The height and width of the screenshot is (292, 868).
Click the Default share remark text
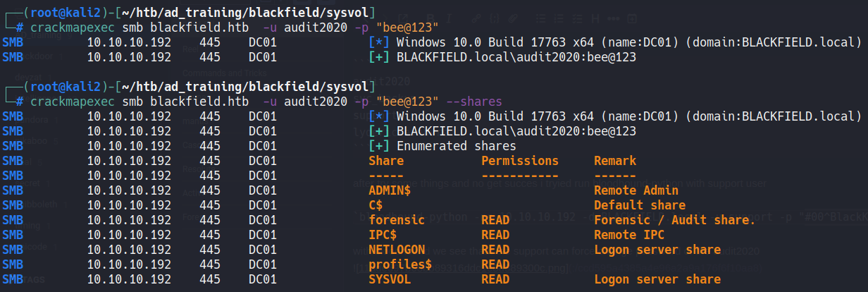pos(640,205)
